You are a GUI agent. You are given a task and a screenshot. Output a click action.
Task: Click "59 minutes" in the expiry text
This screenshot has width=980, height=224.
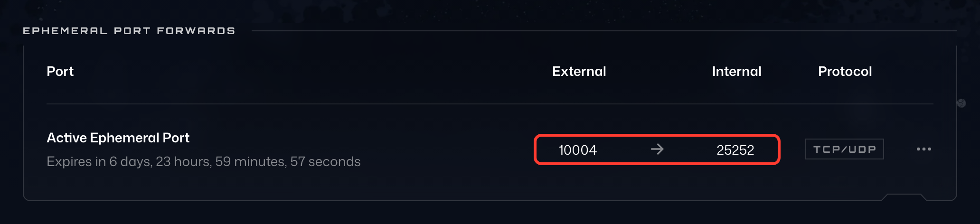(250, 162)
